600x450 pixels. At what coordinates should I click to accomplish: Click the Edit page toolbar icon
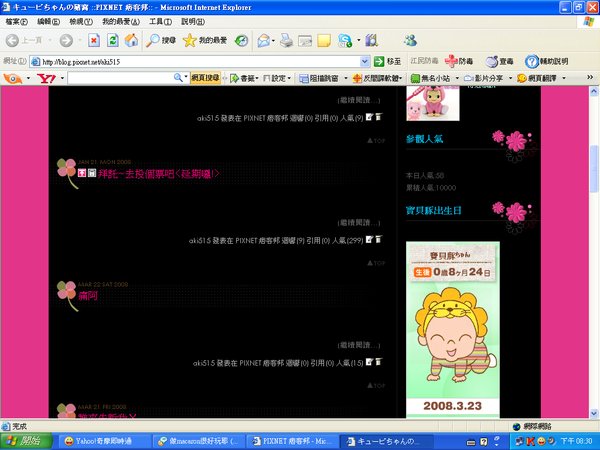pyautogui.click(x=305, y=41)
